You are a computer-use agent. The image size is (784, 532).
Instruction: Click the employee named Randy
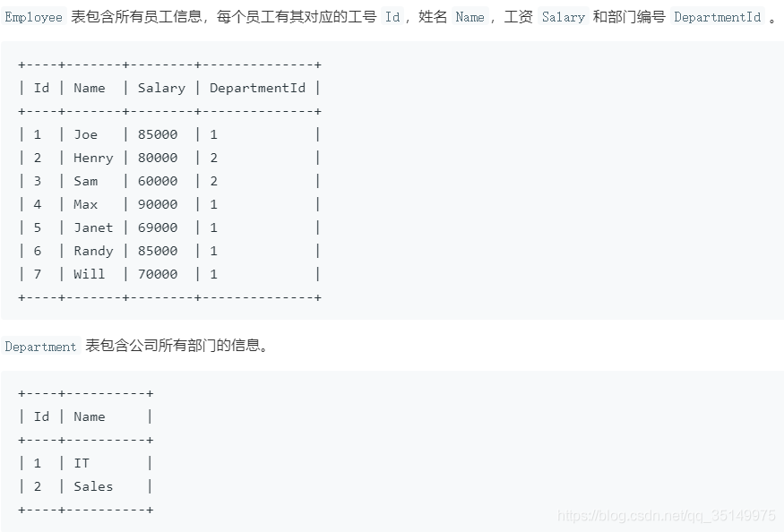click(x=93, y=250)
